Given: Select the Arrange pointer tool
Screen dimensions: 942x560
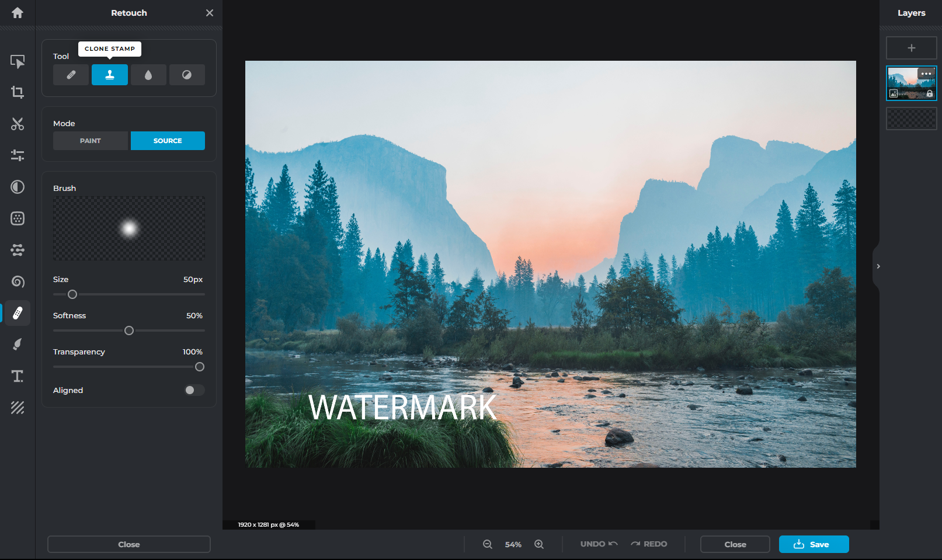Looking at the screenshot, I should (17, 61).
